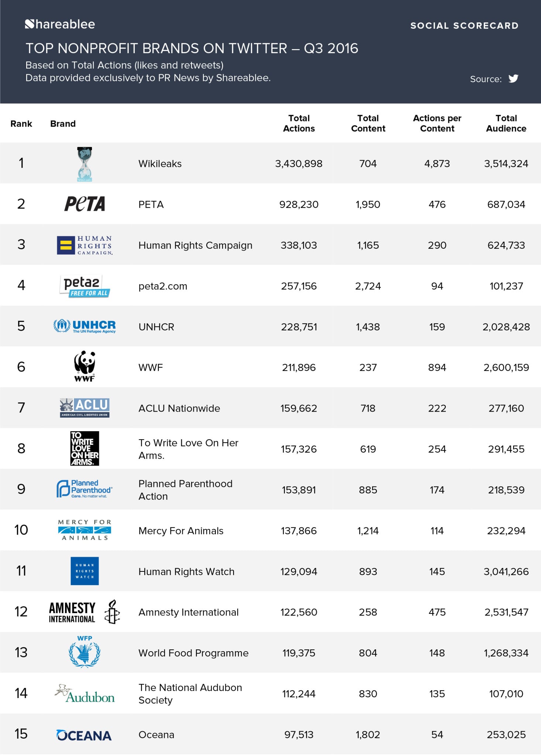Click the Twitter bird source icon
This screenshot has height=756, width=541.
click(513, 79)
